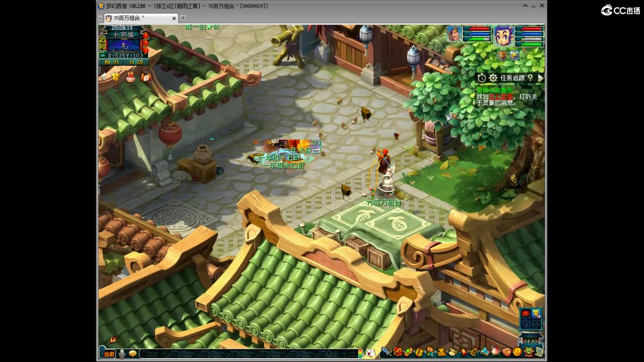Open quest tracker settings gear
Viewport: 644px width, 362px height.
(493, 78)
